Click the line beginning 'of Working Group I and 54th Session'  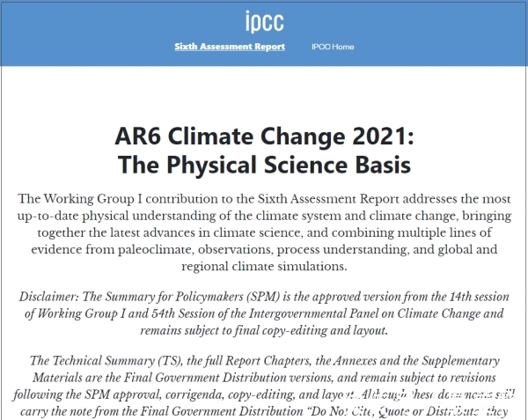pyautogui.click(x=264, y=313)
